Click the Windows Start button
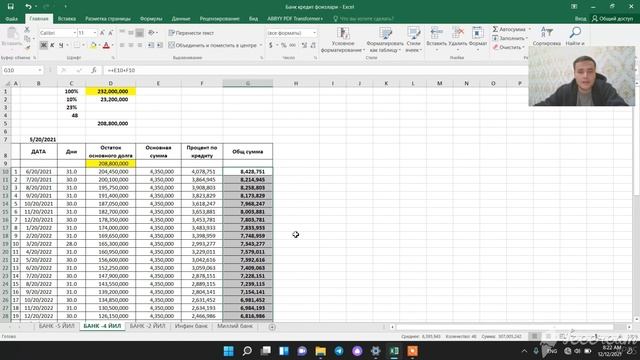 click(229, 351)
